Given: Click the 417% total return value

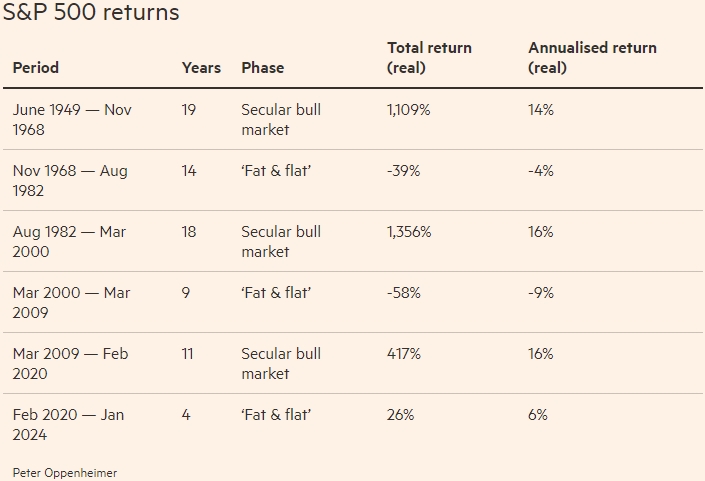Looking at the screenshot, I should point(402,354).
